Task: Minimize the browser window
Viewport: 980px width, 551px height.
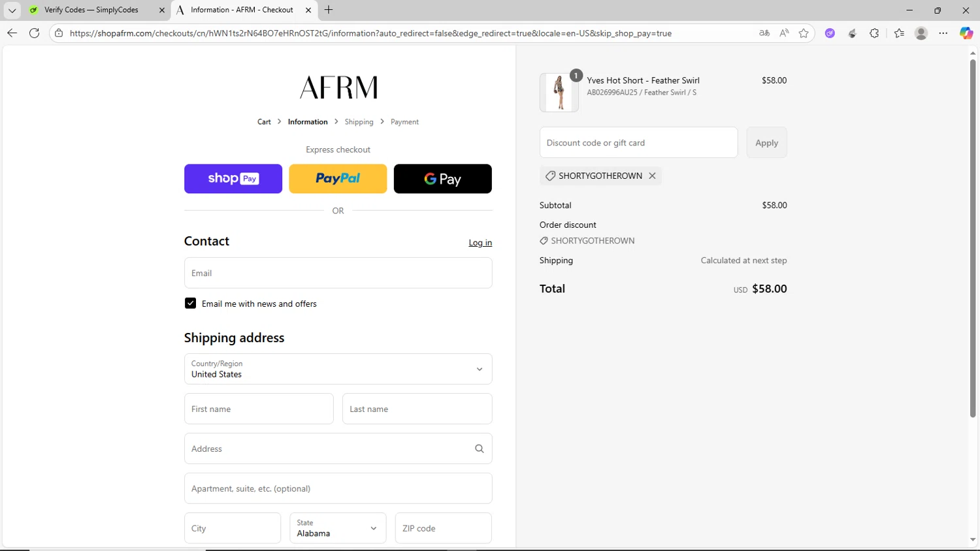Action: [x=909, y=10]
